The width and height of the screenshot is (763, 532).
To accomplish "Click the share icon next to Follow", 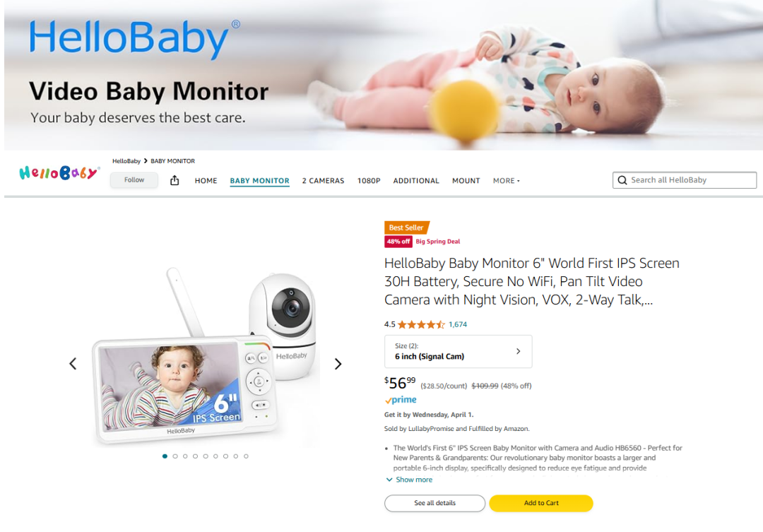I will (x=175, y=181).
